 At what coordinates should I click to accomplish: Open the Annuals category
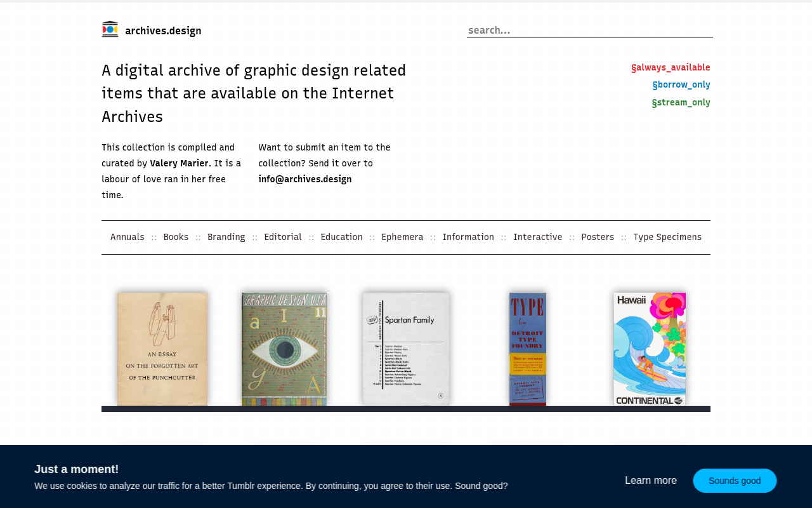click(128, 237)
